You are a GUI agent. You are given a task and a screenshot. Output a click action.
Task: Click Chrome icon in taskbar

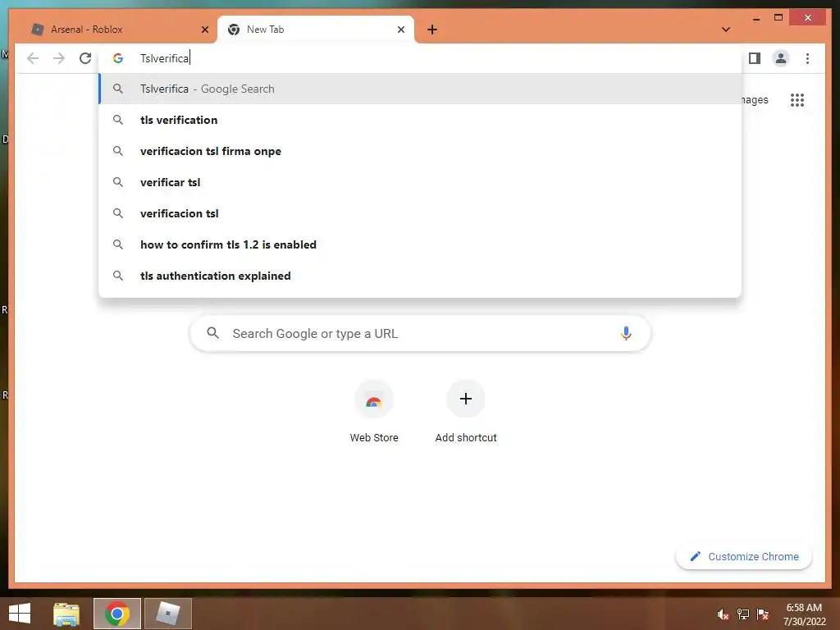click(116, 614)
